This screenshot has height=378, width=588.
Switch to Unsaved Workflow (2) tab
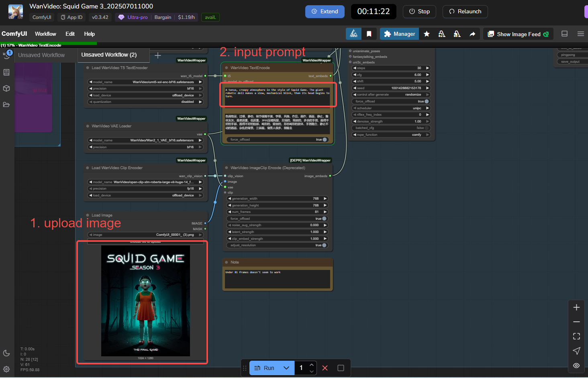tap(109, 55)
